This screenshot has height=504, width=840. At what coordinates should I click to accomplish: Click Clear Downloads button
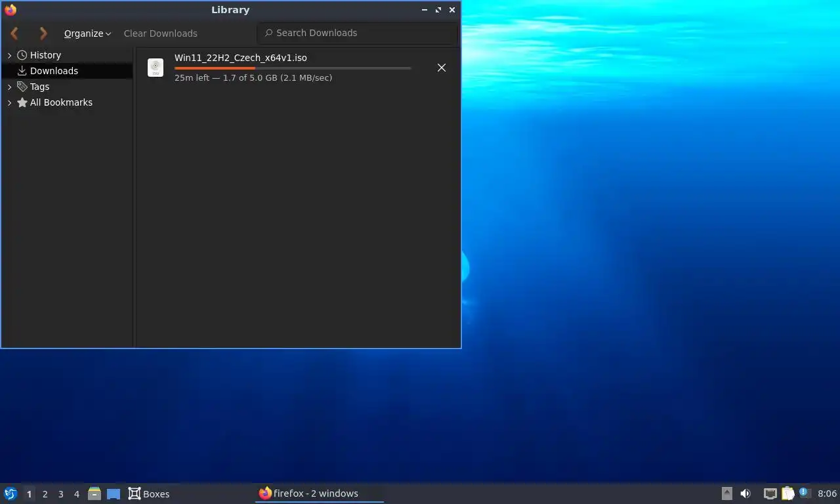click(x=160, y=33)
